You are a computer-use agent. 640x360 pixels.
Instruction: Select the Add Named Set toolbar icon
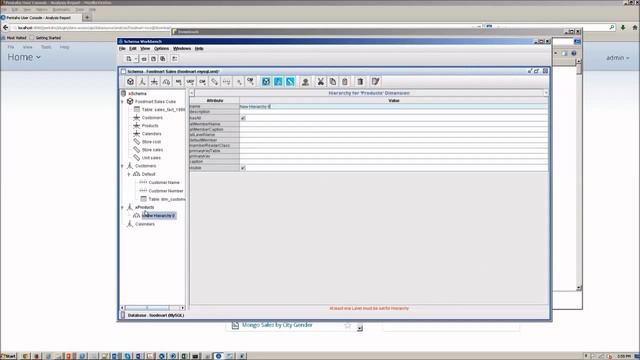click(178, 82)
